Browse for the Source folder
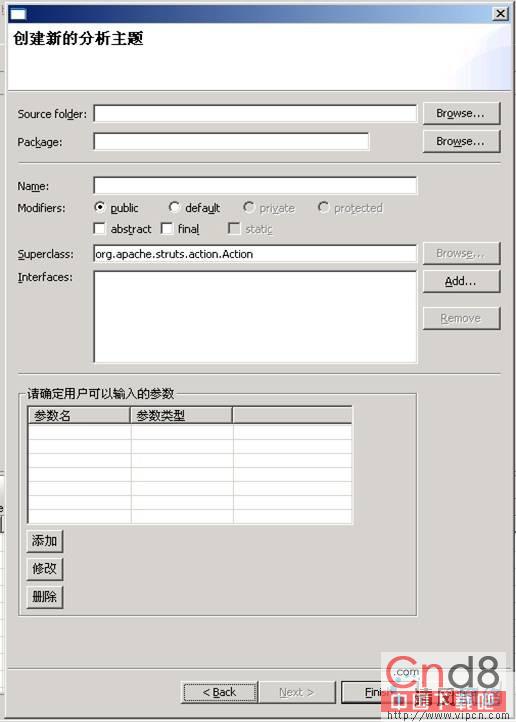Image resolution: width=516 pixels, height=722 pixels. tap(461, 113)
